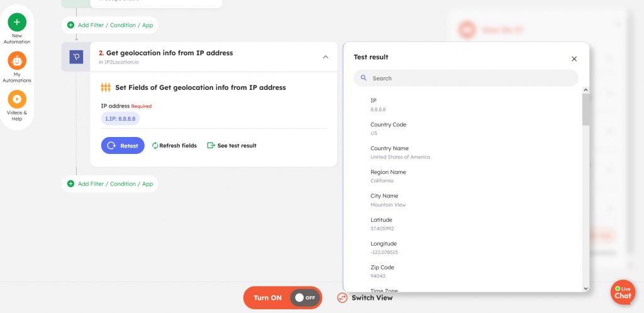This screenshot has height=313, width=644.
Task: Open My Automations robot icon
Action: pos(17,61)
